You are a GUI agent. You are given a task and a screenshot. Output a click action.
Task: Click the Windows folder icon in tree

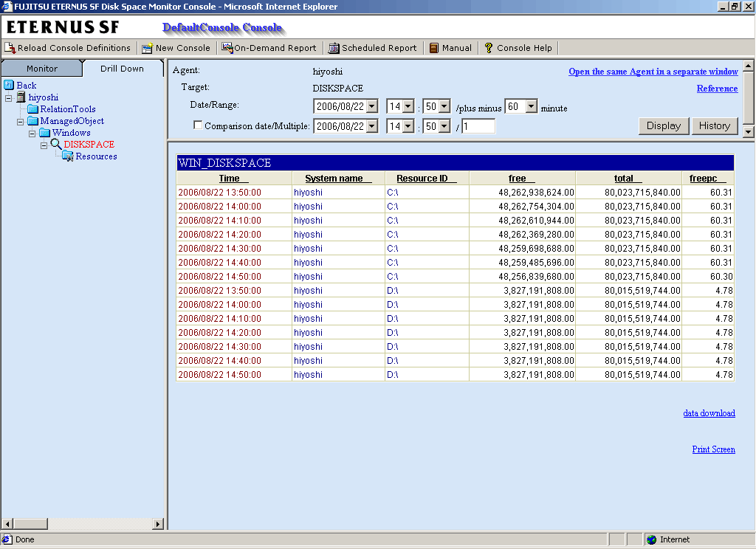(x=45, y=133)
